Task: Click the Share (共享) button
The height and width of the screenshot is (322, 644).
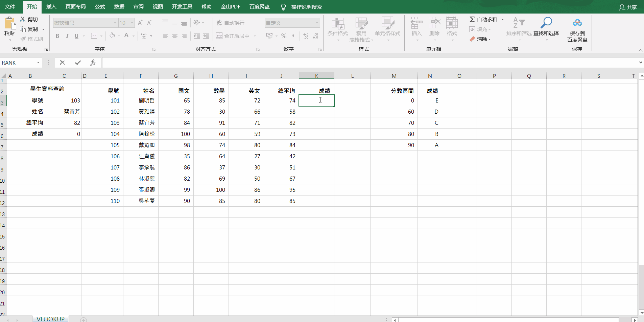Action: pyautogui.click(x=628, y=7)
